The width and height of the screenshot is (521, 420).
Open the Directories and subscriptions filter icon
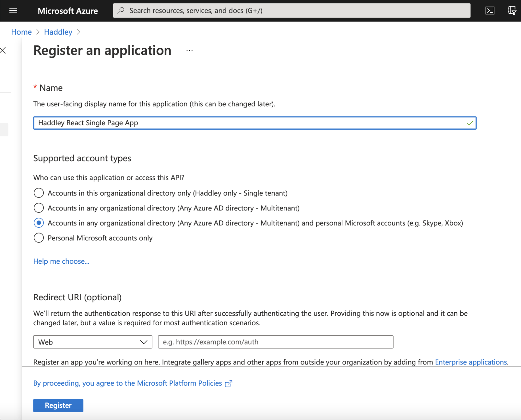pyautogui.click(x=512, y=11)
